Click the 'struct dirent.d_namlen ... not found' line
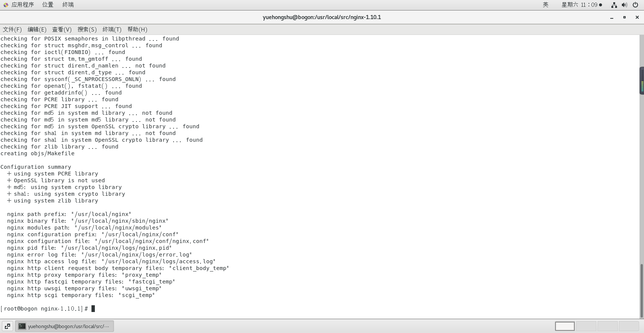This screenshot has width=644, height=333. pyautogui.click(x=83, y=66)
